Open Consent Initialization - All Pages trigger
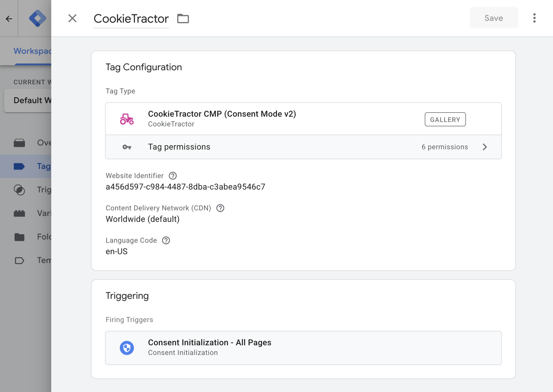The image size is (553, 392). (x=303, y=348)
